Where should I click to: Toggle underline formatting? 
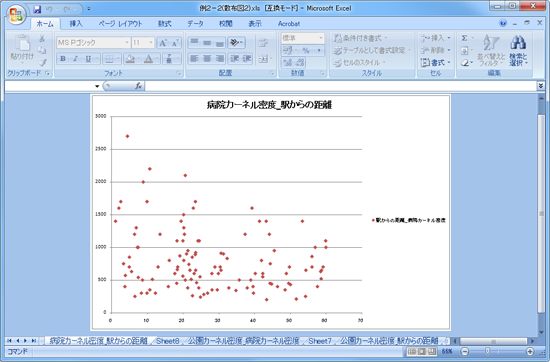pyautogui.click(x=88, y=59)
